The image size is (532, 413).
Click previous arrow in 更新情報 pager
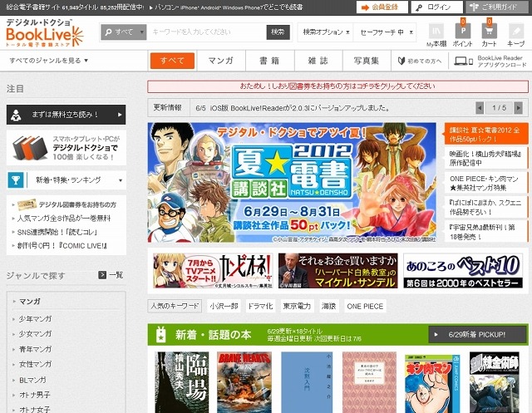pos(480,108)
